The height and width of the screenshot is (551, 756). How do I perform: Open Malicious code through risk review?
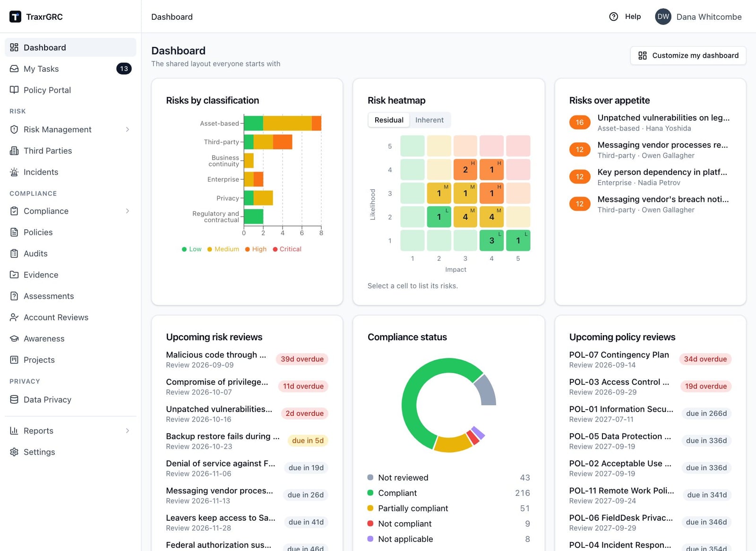(247, 359)
